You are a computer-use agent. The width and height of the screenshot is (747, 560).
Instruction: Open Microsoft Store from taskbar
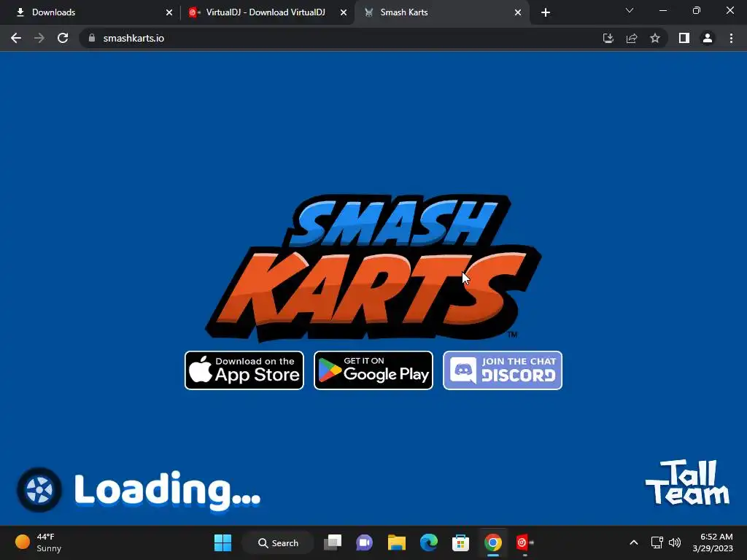coord(461,542)
